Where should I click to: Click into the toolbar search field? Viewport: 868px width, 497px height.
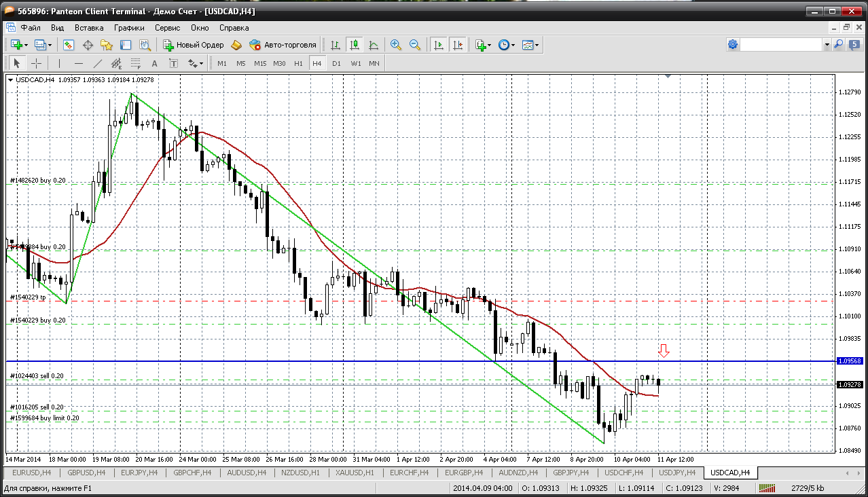781,44
